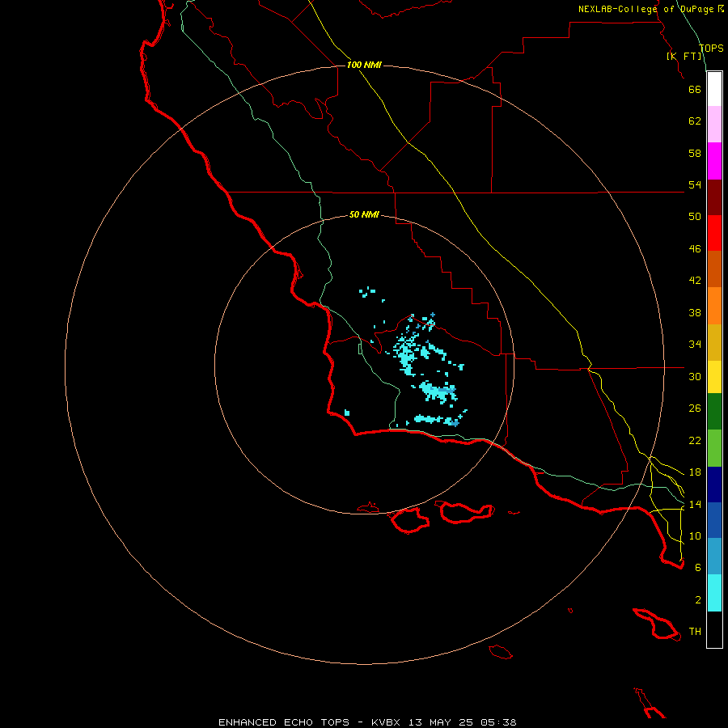Click the "58" legend value
The height and width of the screenshot is (728, 728).
point(695,153)
